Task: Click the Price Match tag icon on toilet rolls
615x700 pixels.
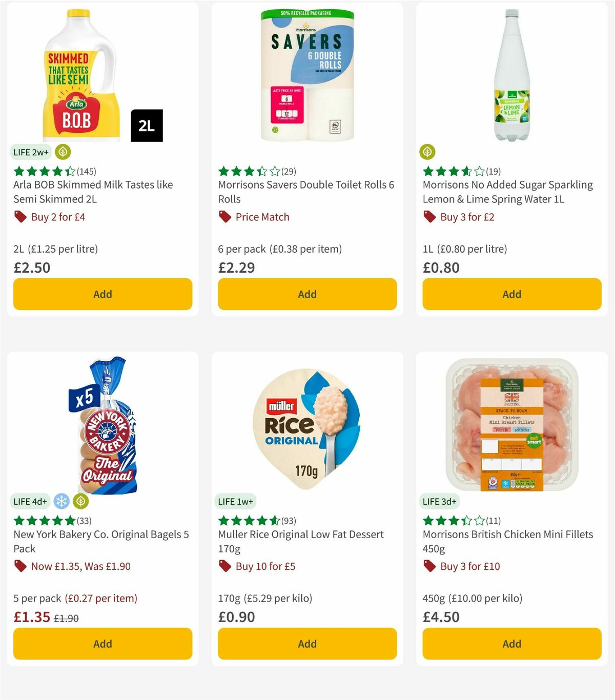Action: [224, 217]
